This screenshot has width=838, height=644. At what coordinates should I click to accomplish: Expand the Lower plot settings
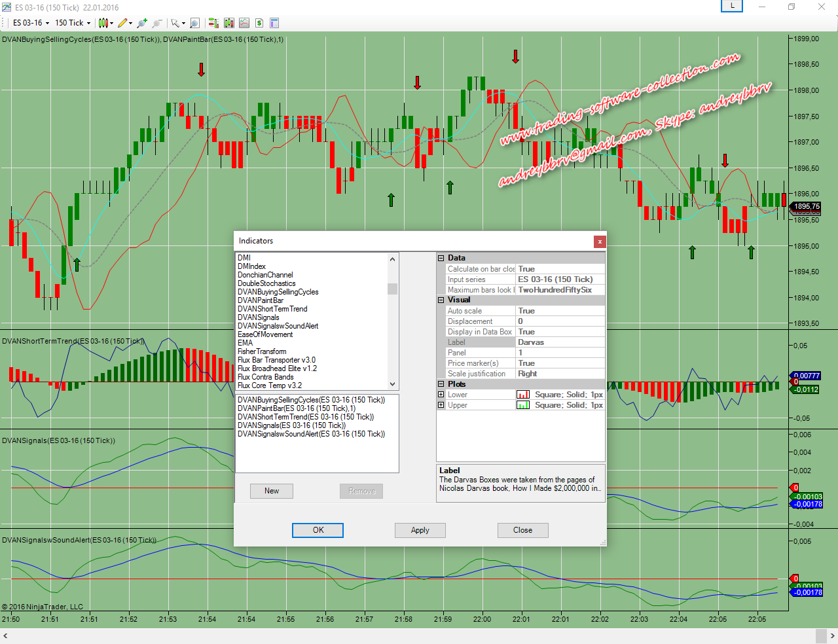pyautogui.click(x=441, y=395)
